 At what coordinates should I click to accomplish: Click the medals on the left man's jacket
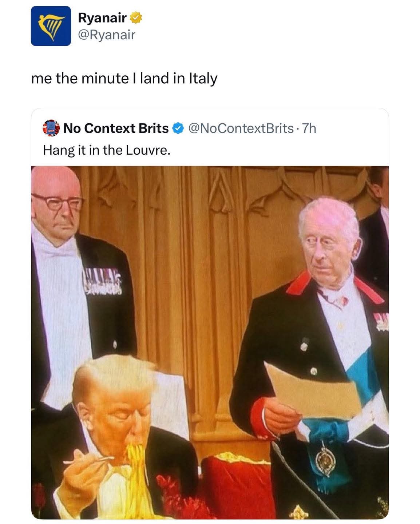(102, 282)
